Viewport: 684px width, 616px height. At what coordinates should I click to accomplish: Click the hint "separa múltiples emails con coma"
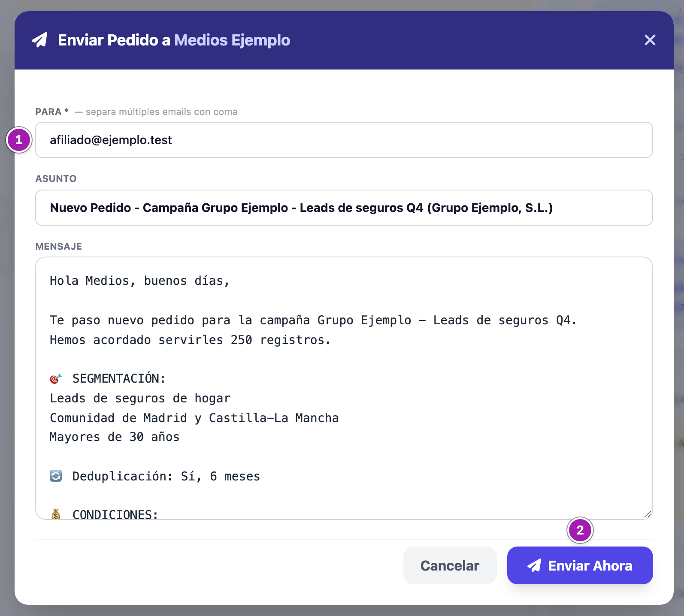tap(161, 112)
